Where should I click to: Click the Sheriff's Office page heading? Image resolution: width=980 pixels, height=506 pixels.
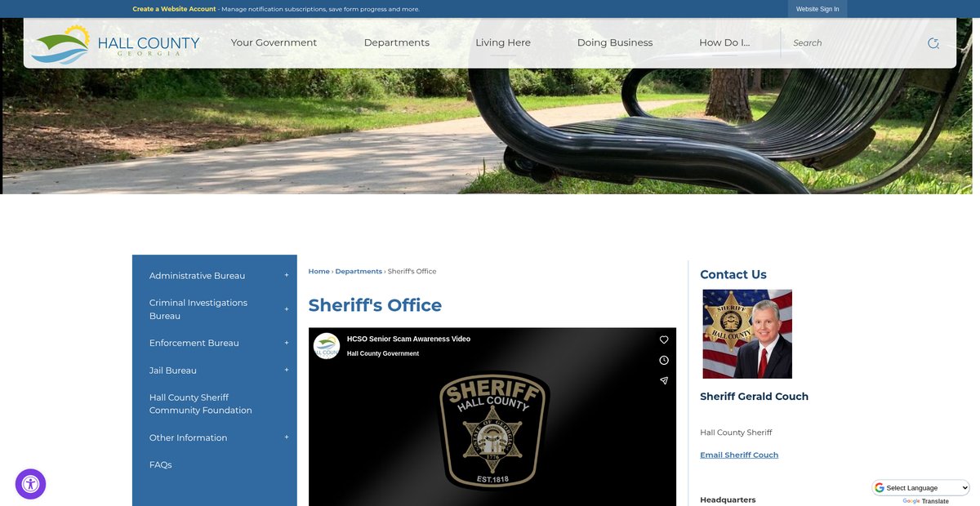point(375,305)
